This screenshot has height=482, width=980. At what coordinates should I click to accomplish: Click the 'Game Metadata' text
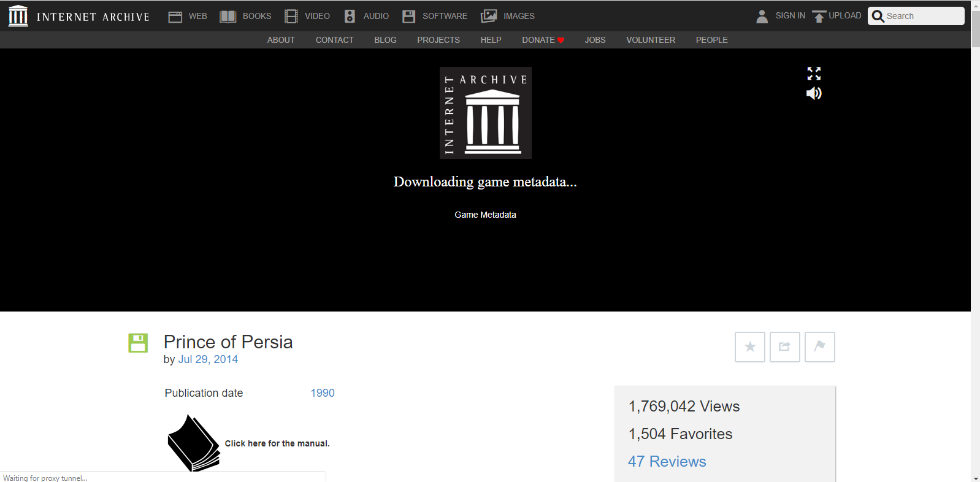click(485, 215)
